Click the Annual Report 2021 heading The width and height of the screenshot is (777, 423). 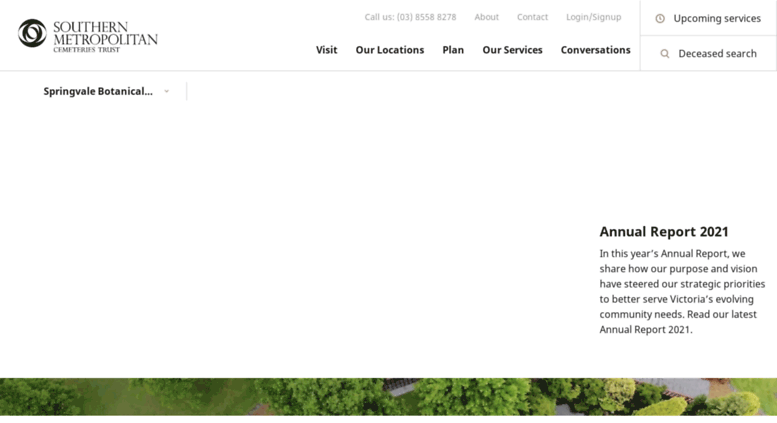[x=664, y=231]
